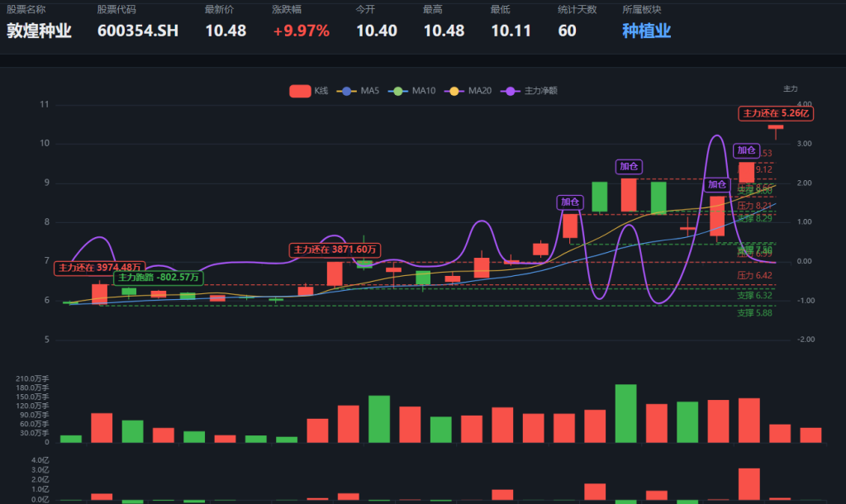Open the 种植业 sector link
Screen dimensions: 846x504
tap(646, 31)
